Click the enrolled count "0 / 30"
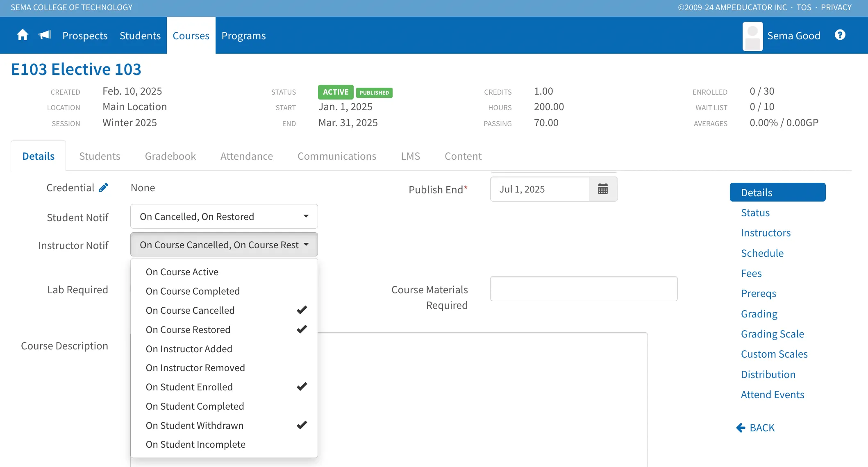This screenshot has height=467, width=868. [762, 91]
